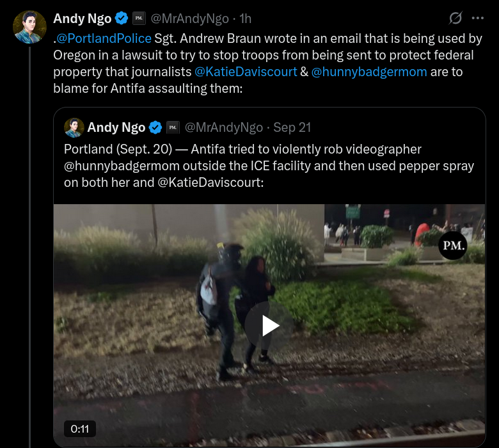Open the @KatieDaviscourt mention in main tweet

(246, 72)
